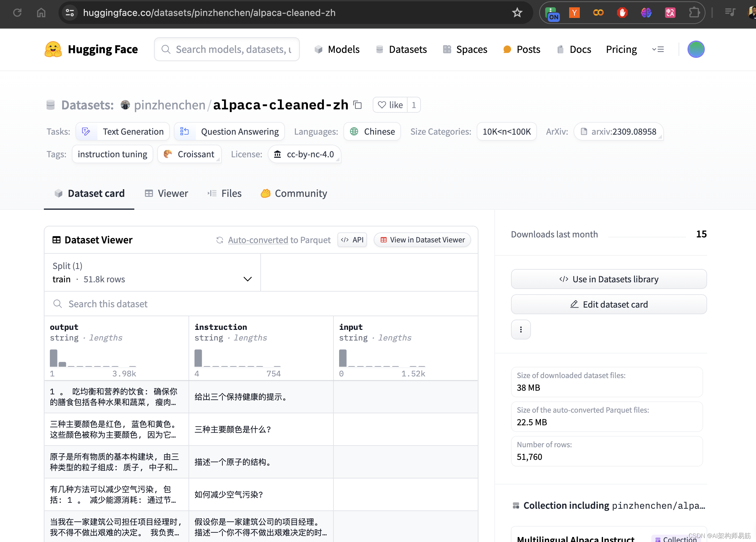
Task: Click the browser address bar URL
Action: point(209,13)
